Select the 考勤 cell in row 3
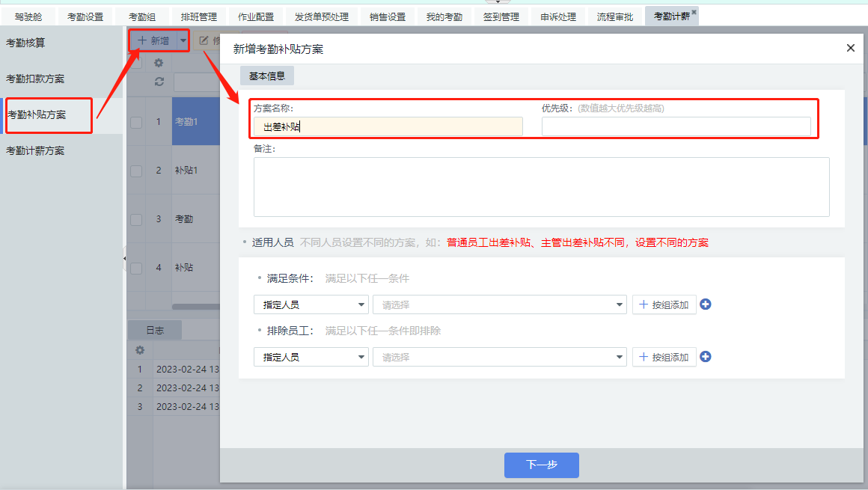 [196, 219]
